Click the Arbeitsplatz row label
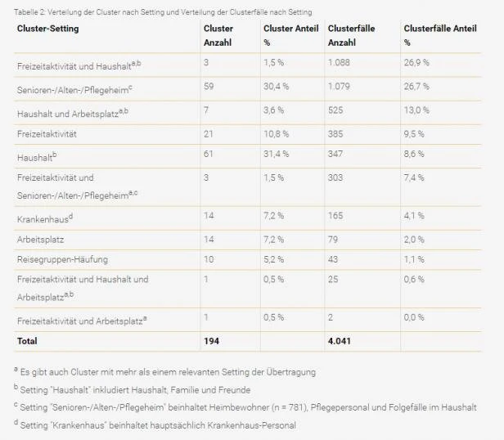 coord(41,240)
